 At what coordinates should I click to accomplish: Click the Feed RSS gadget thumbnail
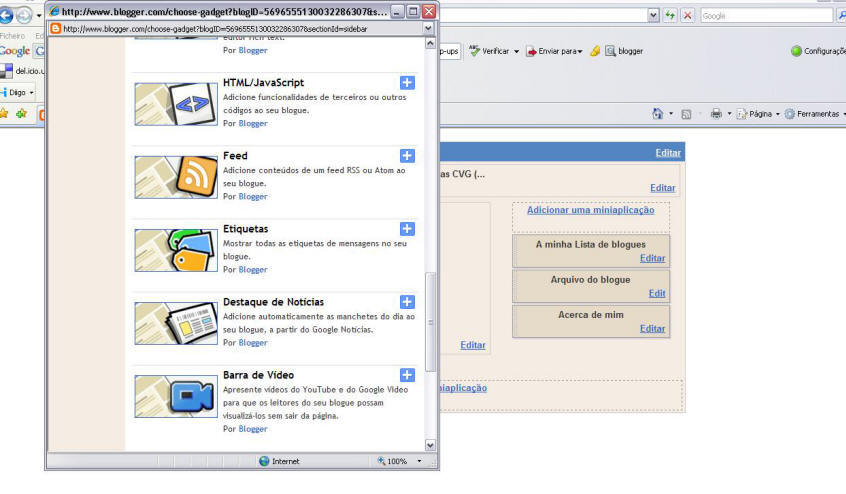pyautogui.click(x=176, y=177)
